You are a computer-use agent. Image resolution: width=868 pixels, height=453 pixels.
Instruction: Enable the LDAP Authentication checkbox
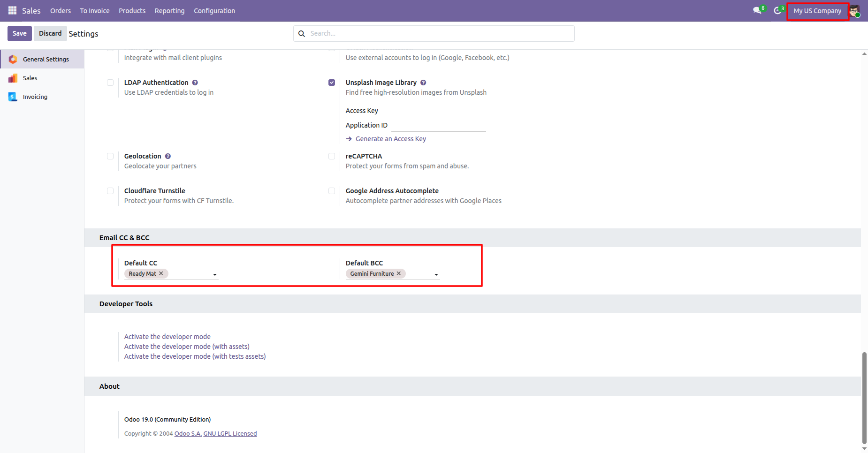click(110, 83)
